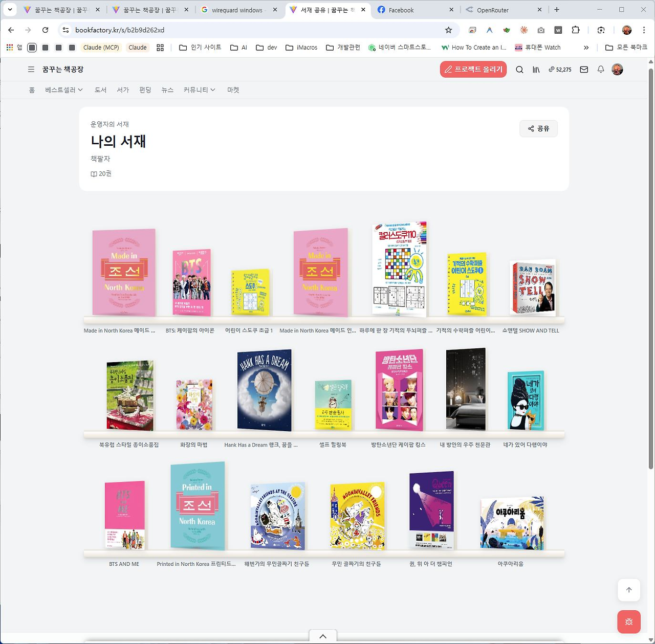Viewport: 655px width, 644px height.
Task: Open the 개발관련 bookmark folder
Action: 343,48
